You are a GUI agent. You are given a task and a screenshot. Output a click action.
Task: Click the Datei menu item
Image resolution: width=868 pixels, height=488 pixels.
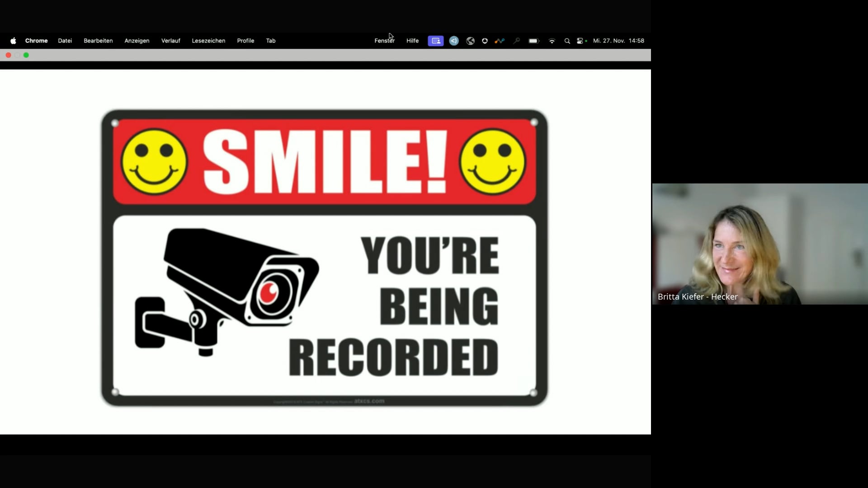[64, 41]
